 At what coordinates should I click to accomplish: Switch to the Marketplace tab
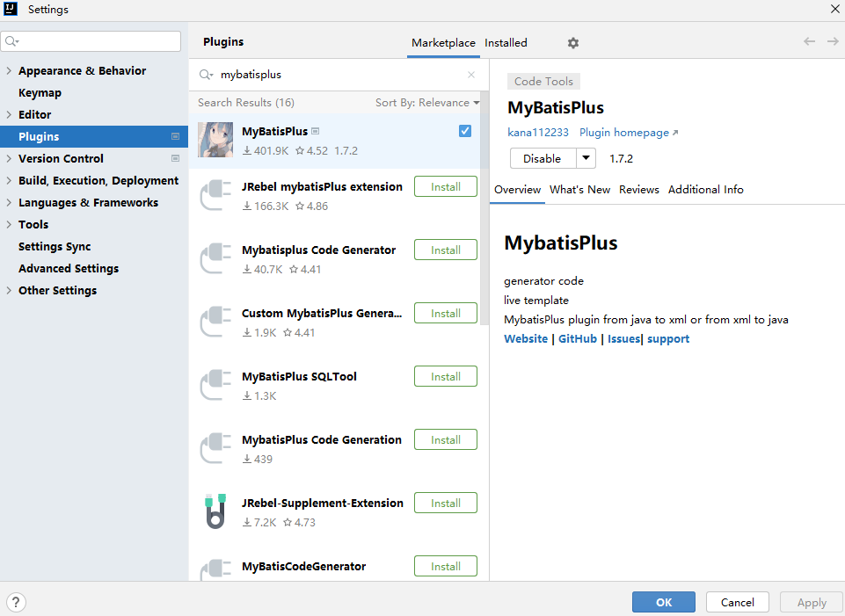pyautogui.click(x=443, y=43)
